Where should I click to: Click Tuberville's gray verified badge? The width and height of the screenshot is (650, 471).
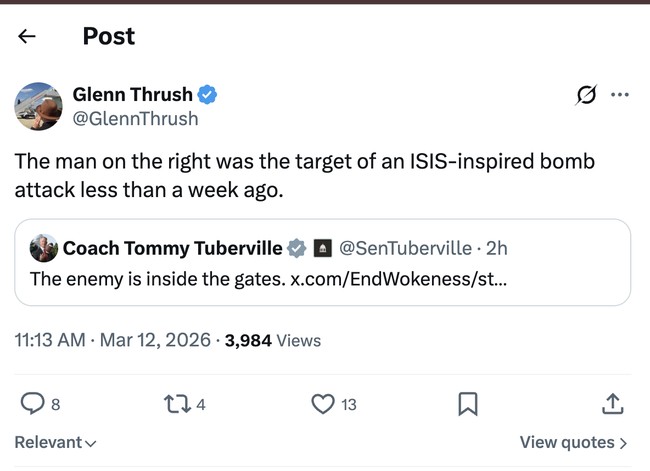(x=297, y=248)
